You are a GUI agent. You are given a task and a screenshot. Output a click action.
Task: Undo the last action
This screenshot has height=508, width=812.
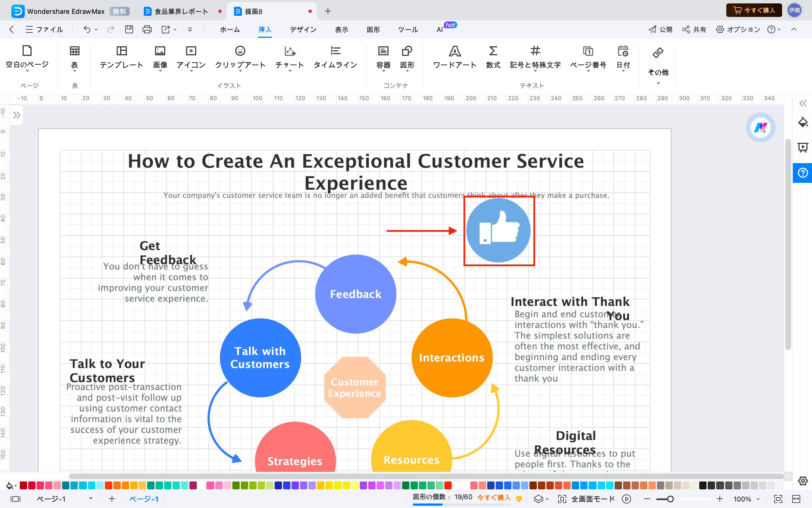pyautogui.click(x=87, y=30)
